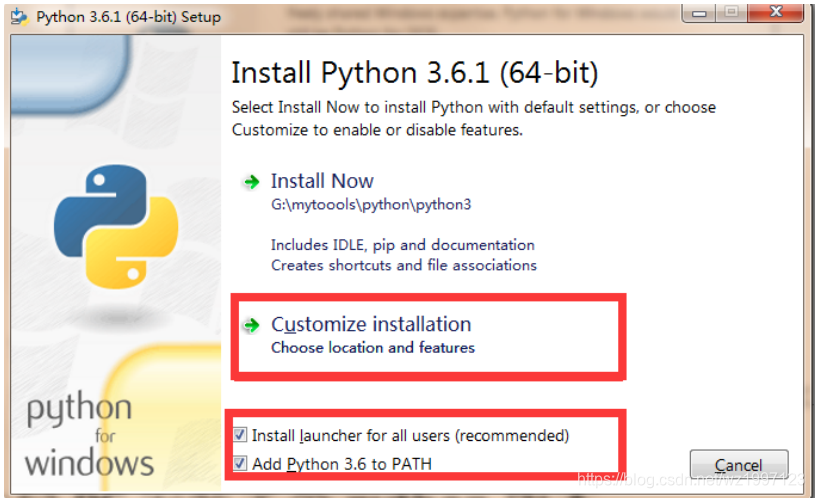Click 'Creates shortcuts and file associations' text
The width and height of the screenshot is (815, 498).
pyautogui.click(x=404, y=265)
